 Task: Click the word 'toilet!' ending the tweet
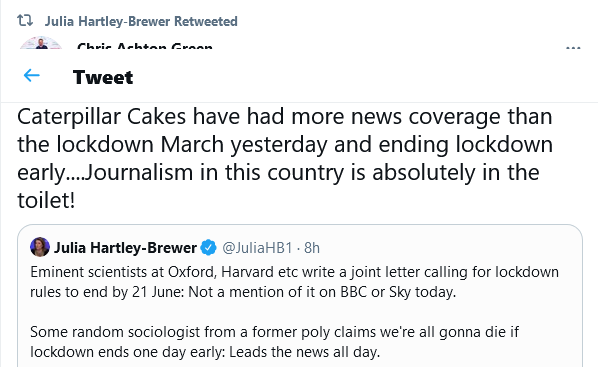pos(46,200)
